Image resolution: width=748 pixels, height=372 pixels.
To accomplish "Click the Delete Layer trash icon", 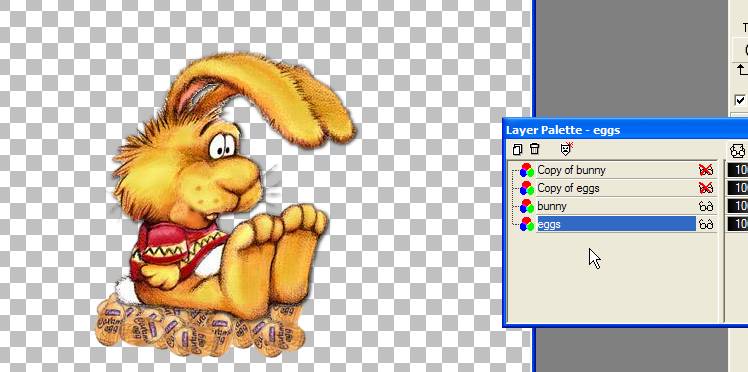I will (534, 149).
